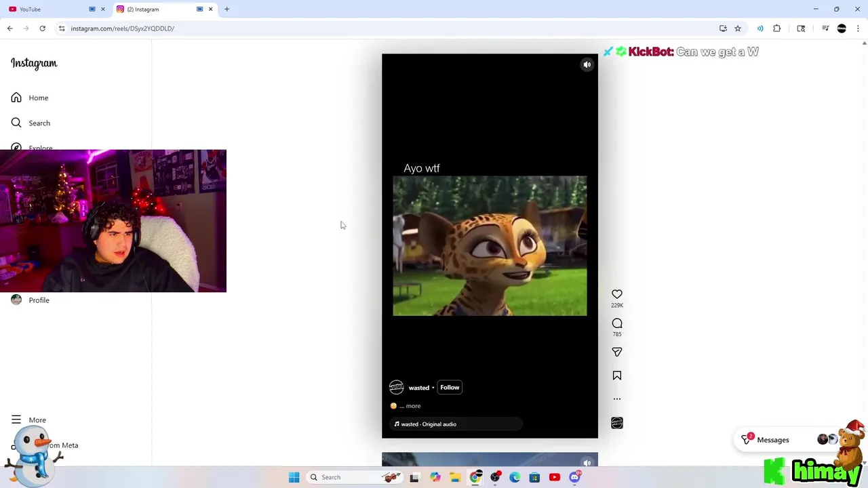868x488 pixels.
Task: Go to Instagram Home
Action: coord(30,98)
